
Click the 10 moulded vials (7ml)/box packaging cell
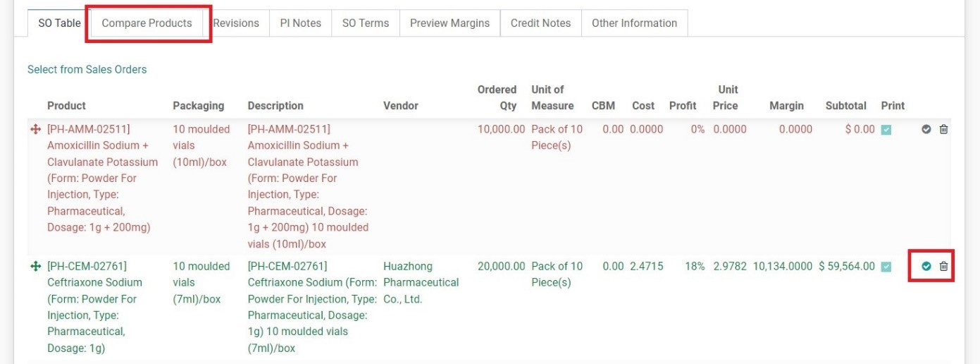tap(201, 283)
